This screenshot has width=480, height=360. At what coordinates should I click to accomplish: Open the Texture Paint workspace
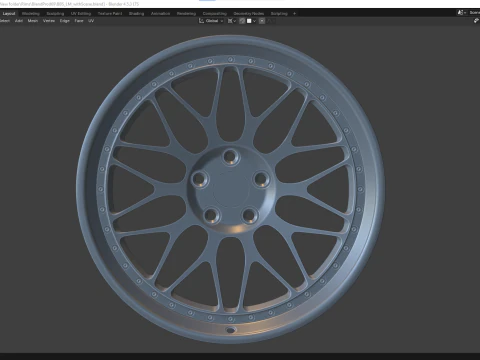[x=110, y=13]
